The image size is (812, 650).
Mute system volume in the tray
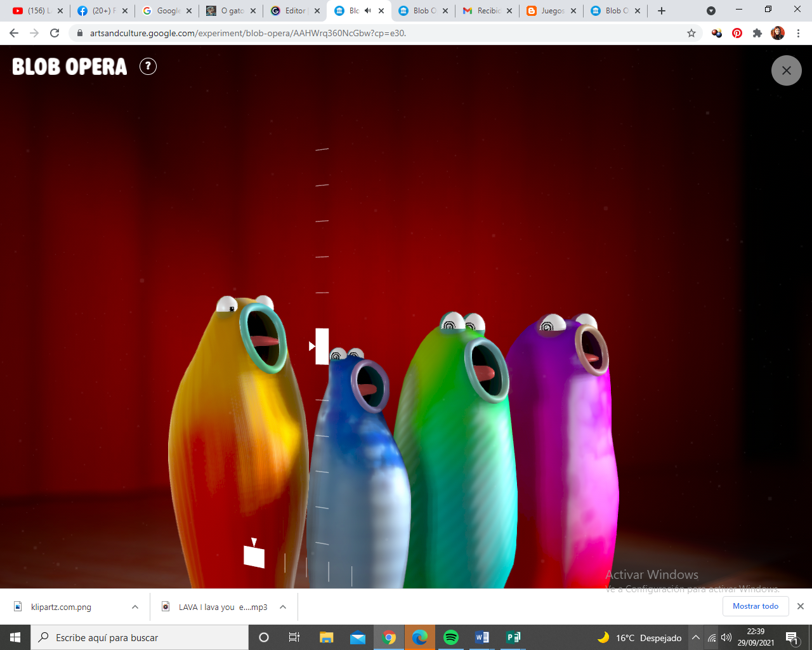point(726,638)
